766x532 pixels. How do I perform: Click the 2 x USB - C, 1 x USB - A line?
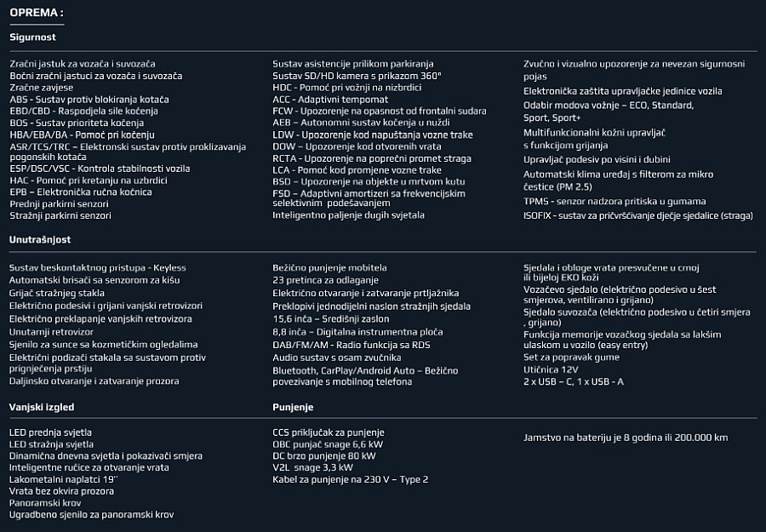pyautogui.click(x=574, y=382)
